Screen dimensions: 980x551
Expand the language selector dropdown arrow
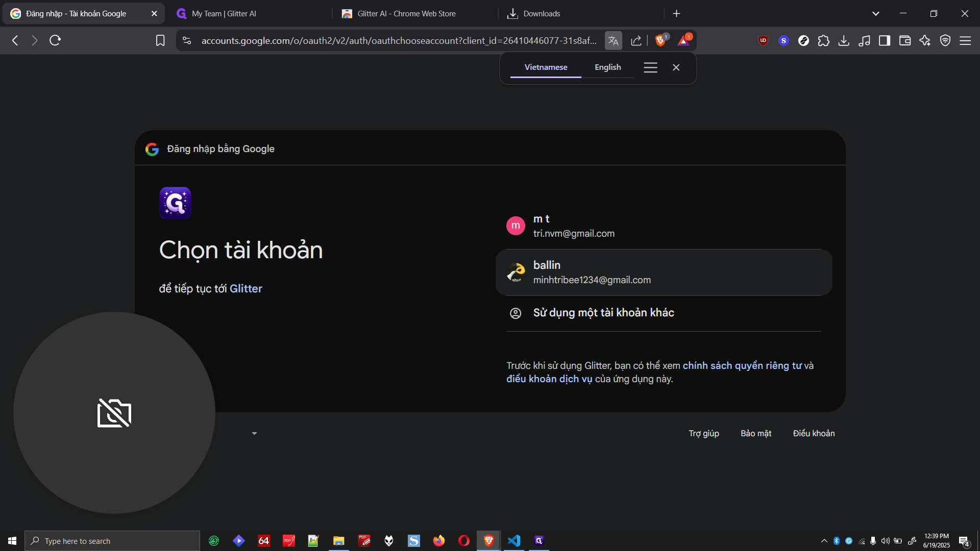click(x=254, y=434)
